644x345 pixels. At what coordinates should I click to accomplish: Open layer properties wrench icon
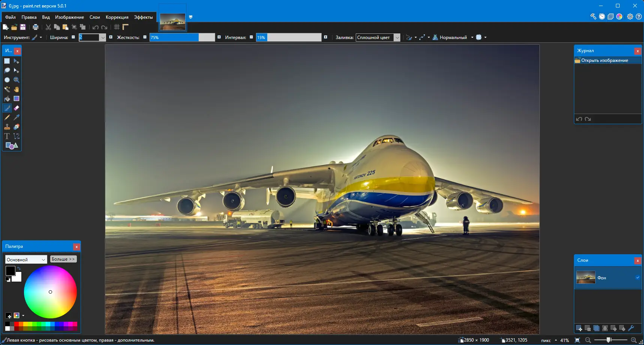(x=631, y=328)
